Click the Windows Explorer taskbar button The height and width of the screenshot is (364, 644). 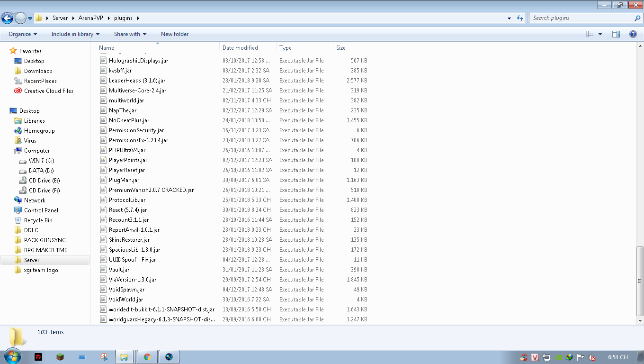point(125,357)
